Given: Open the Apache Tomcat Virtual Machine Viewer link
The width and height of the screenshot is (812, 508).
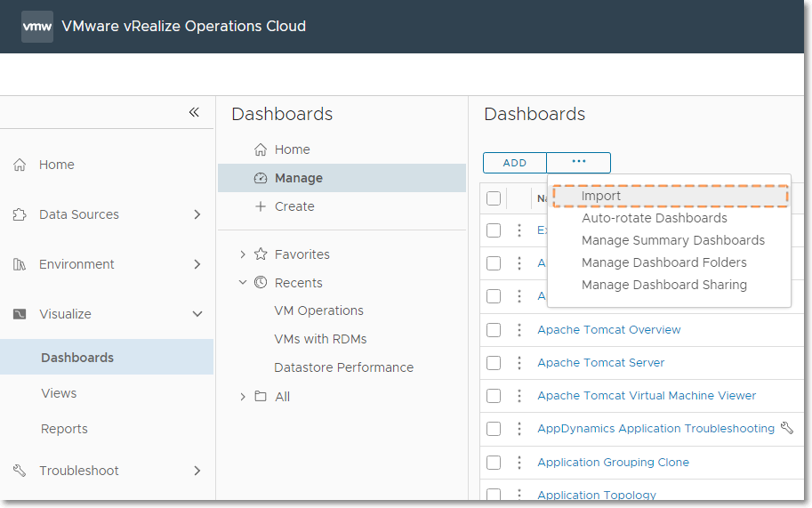Looking at the screenshot, I should click(x=647, y=395).
